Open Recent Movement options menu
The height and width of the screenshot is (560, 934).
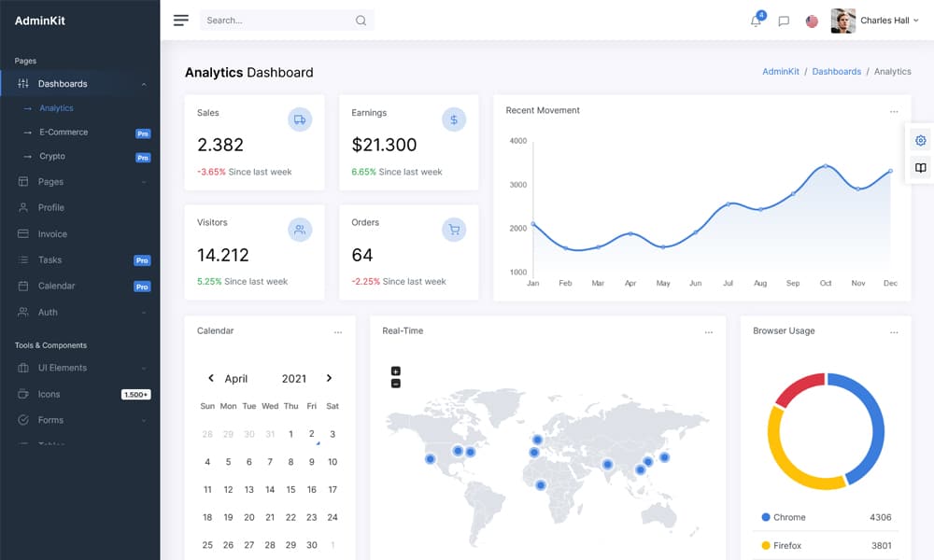[894, 111]
